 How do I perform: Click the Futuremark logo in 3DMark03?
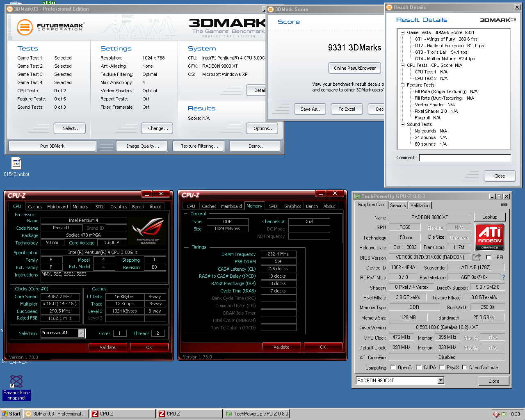pos(50,27)
